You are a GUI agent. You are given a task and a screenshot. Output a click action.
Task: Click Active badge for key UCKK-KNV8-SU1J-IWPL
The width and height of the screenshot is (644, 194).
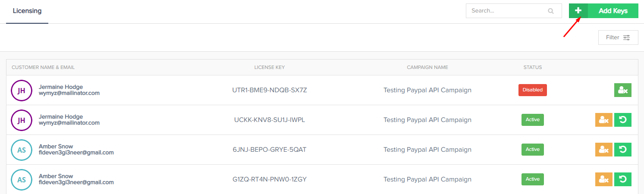point(532,120)
